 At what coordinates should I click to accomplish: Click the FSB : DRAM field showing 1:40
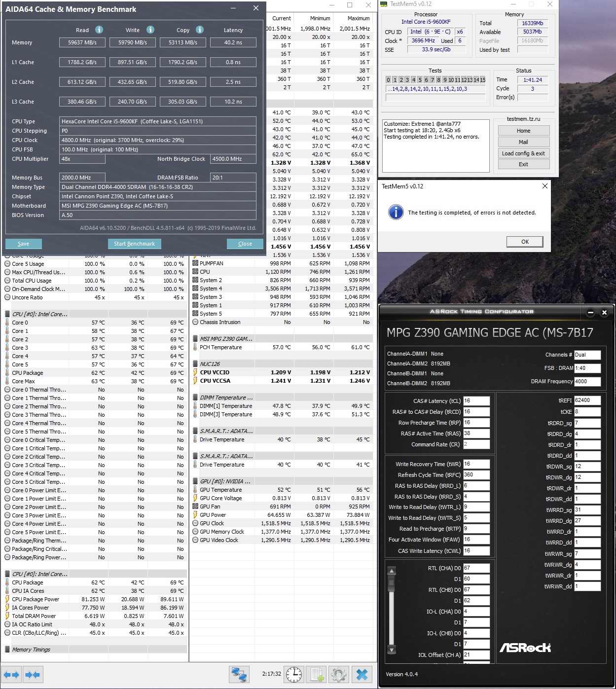point(587,368)
